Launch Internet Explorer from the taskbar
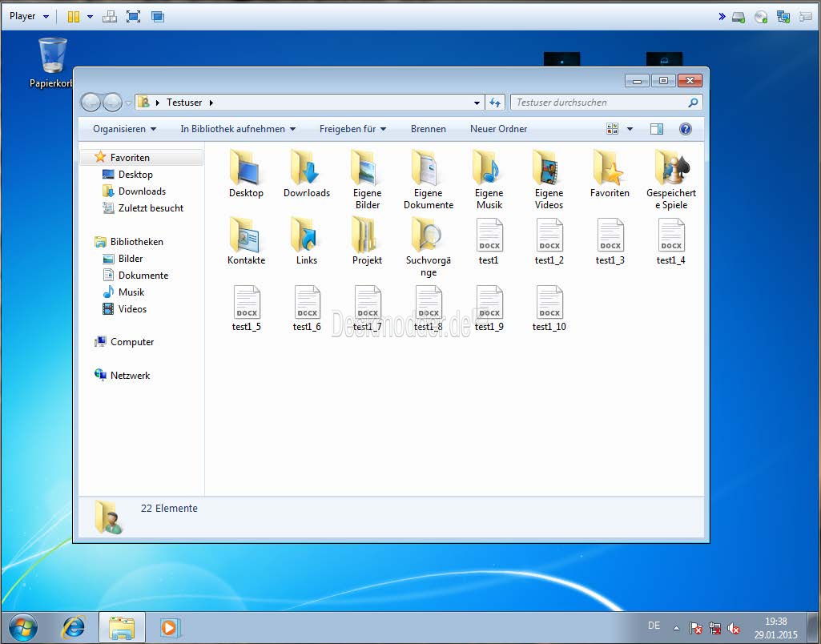The height and width of the screenshot is (644, 821). pyautogui.click(x=74, y=627)
